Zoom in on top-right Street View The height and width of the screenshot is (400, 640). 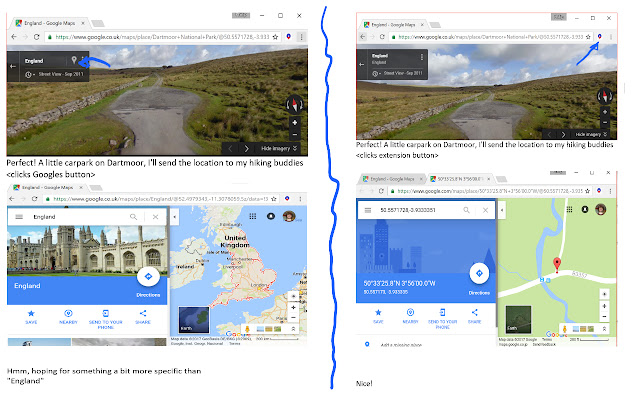click(605, 112)
